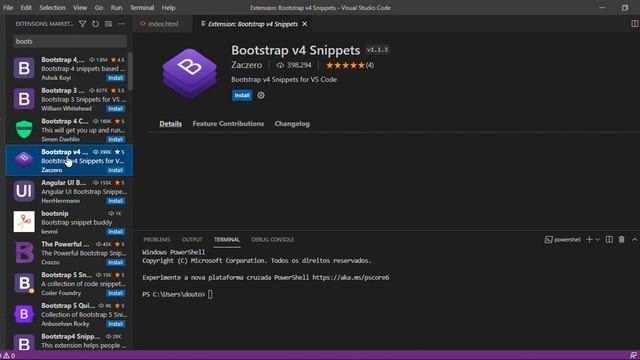Click the v1.1.3 version badge
This screenshot has width=640, height=360.
point(377,50)
